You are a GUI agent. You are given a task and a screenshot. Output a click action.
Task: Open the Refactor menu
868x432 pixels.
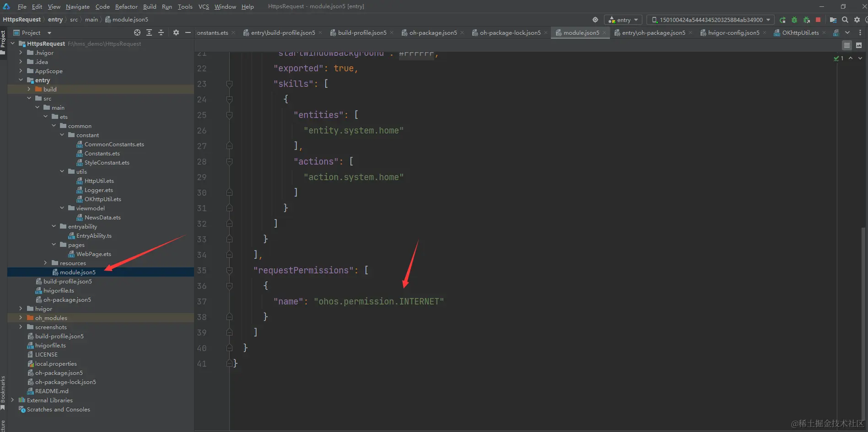pos(126,6)
